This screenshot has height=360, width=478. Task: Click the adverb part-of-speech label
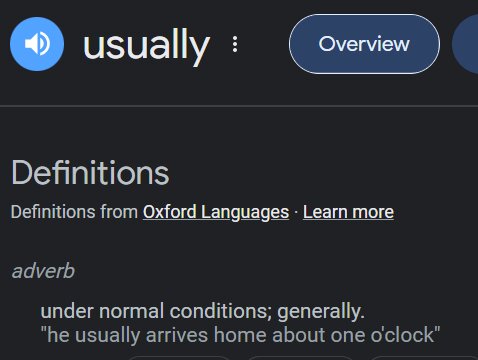pos(43,271)
